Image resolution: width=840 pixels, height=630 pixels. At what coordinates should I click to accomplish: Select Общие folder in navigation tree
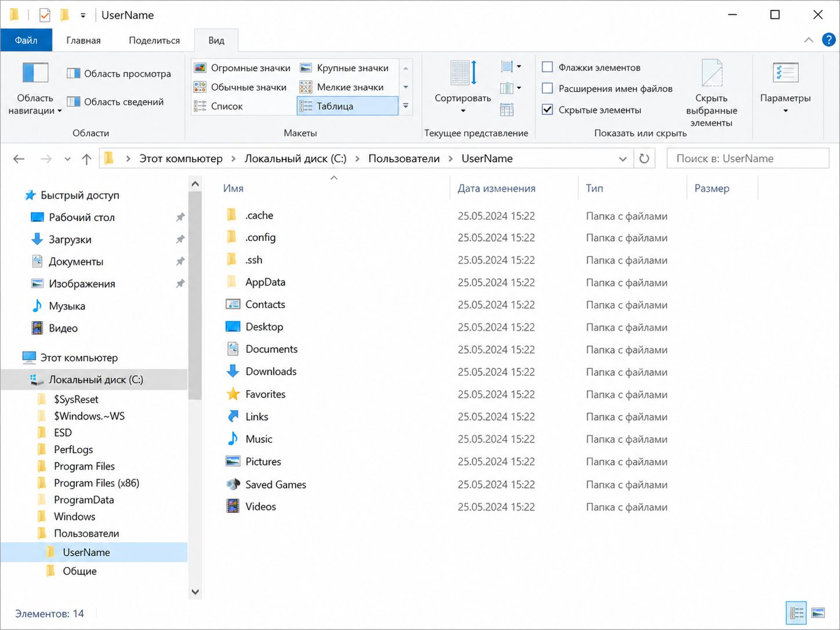(x=79, y=571)
